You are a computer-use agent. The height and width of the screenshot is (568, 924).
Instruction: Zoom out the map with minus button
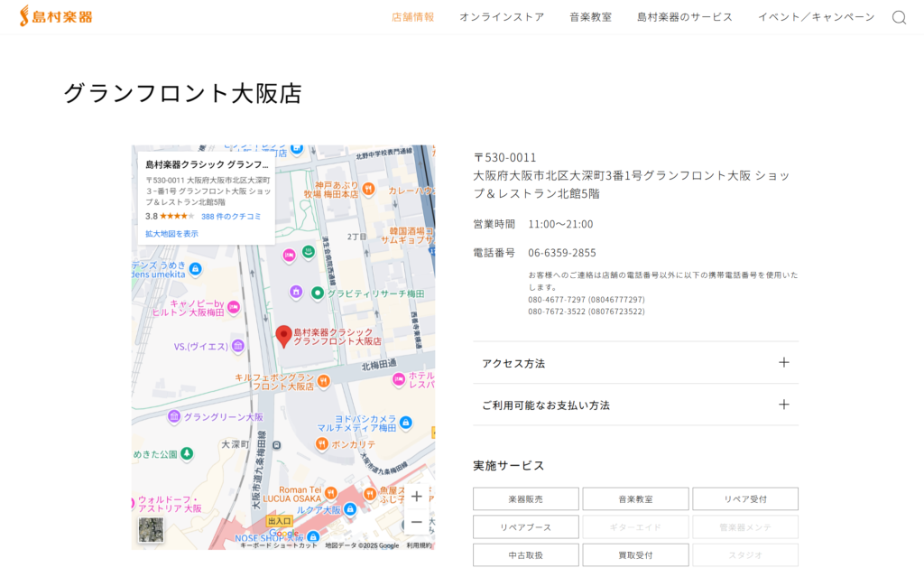click(x=417, y=522)
